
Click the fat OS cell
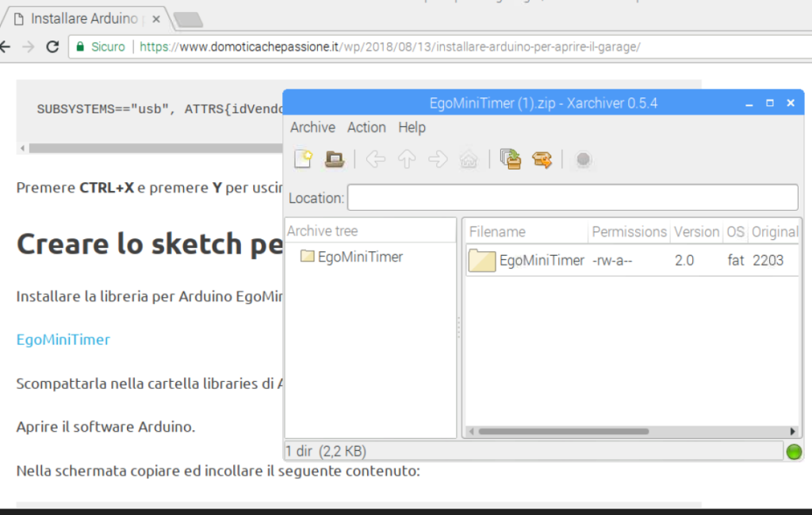pyautogui.click(x=736, y=261)
